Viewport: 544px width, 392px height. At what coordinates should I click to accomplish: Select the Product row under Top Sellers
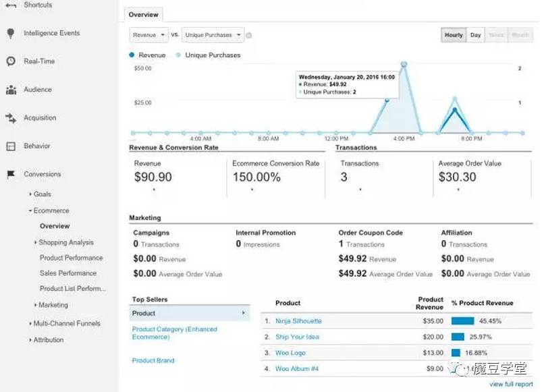[190, 313]
